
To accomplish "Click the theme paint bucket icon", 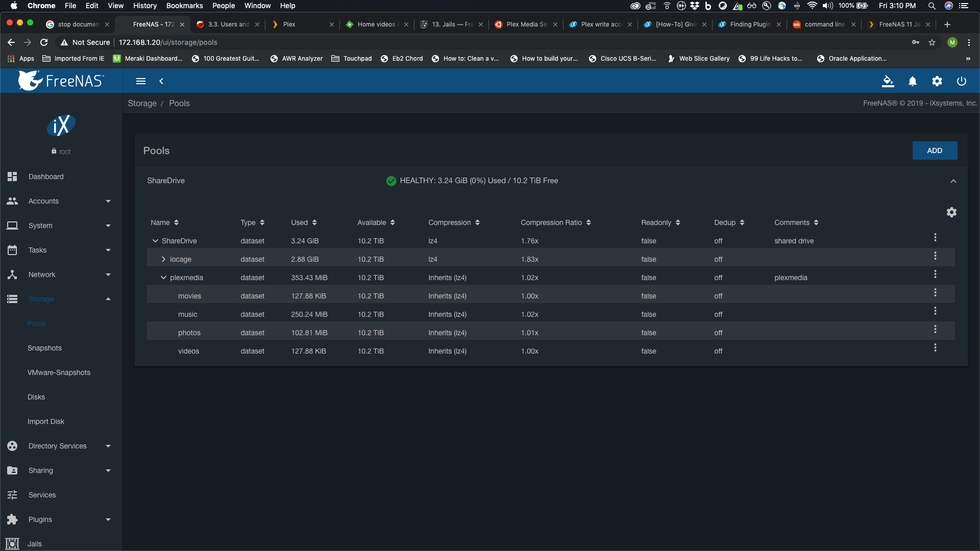I will pos(888,81).
